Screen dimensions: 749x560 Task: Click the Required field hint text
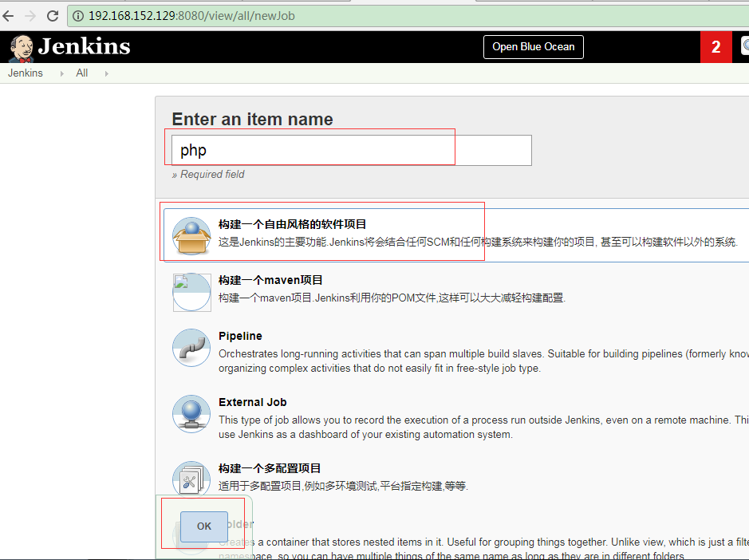tap(208, 175)
